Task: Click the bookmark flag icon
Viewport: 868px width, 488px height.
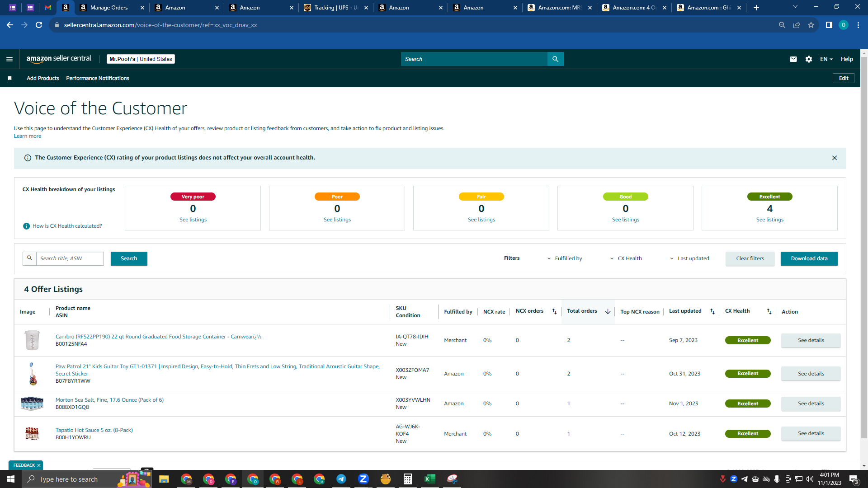Action: coord(9,78)
